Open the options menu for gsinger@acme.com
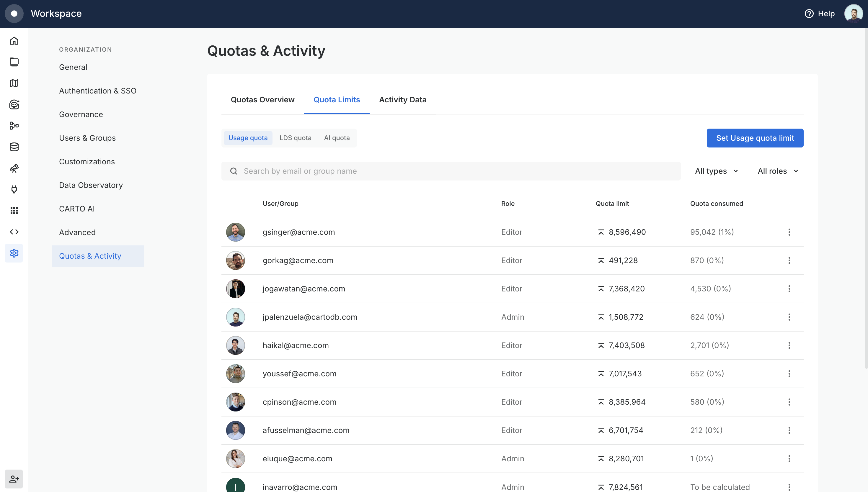This screenshot has height=492, width=868. pyautogui.click(x=789, y=232)
